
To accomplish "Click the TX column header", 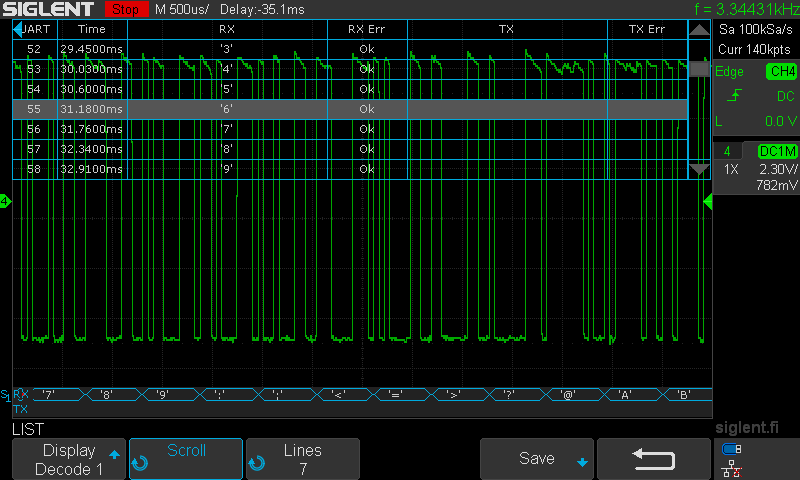I will click(x=507, y=29).
